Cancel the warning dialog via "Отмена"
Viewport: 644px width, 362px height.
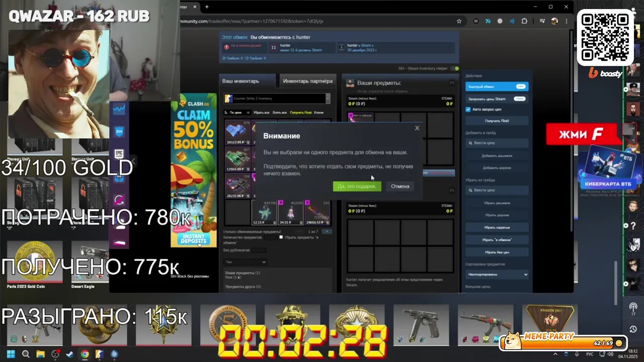click(x=400, y=186)
